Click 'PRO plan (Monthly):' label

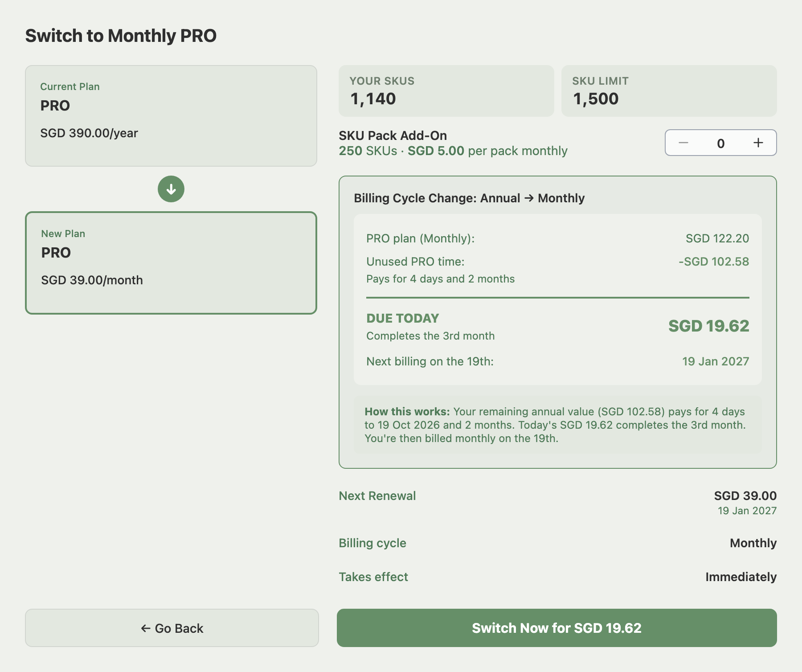tap(421, 238)
